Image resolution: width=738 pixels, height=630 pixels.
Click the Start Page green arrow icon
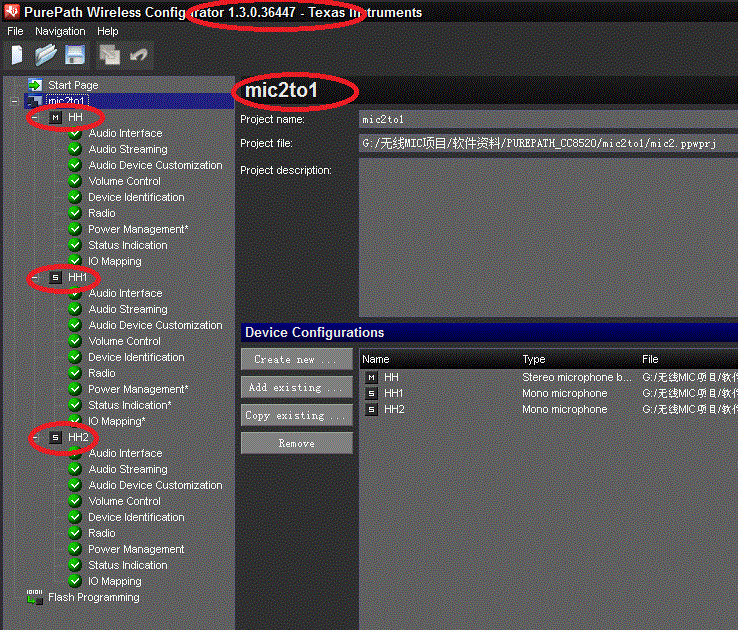[35, 85]
